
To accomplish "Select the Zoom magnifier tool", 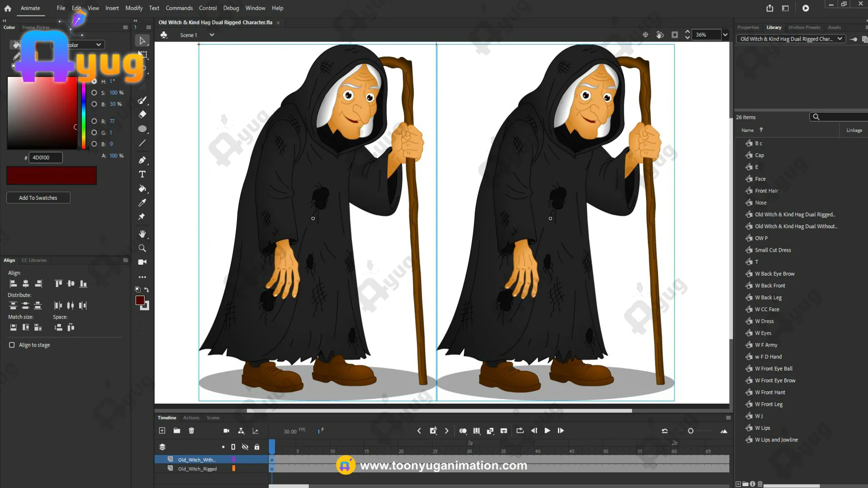I will (142, 248).
